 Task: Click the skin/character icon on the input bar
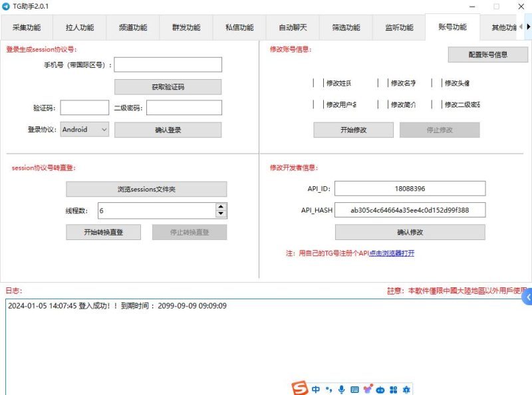pos(367,389)
